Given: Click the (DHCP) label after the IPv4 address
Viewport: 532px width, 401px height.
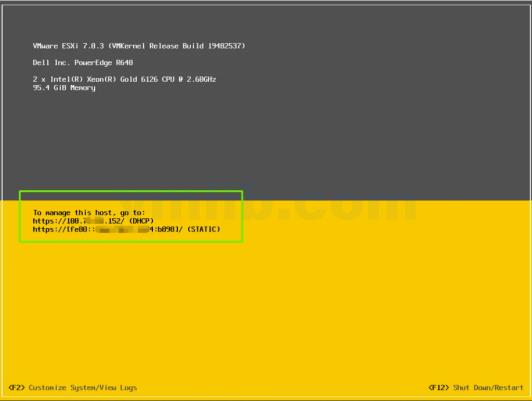Looking at the screenshot, I should 141,221.
